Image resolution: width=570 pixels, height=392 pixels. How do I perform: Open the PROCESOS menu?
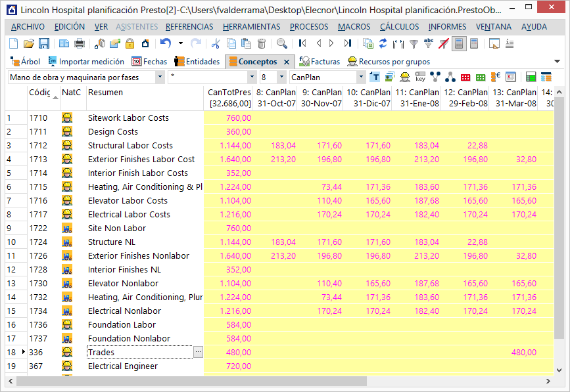[x=309, y=27]
